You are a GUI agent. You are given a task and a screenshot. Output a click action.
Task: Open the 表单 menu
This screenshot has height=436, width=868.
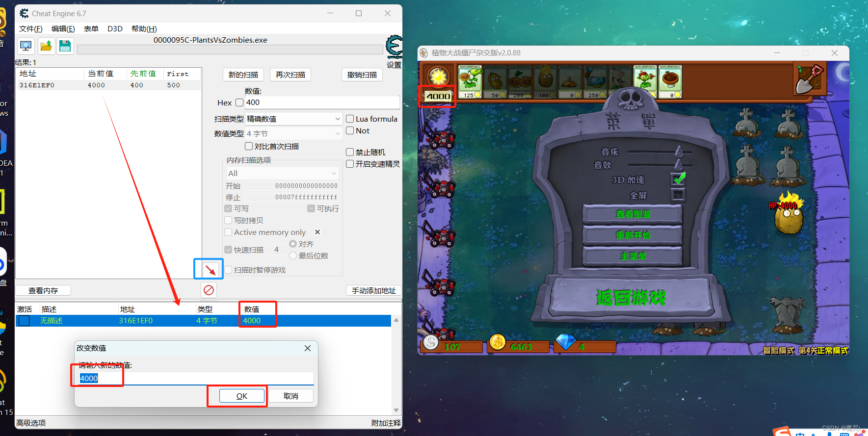[91, 29]
